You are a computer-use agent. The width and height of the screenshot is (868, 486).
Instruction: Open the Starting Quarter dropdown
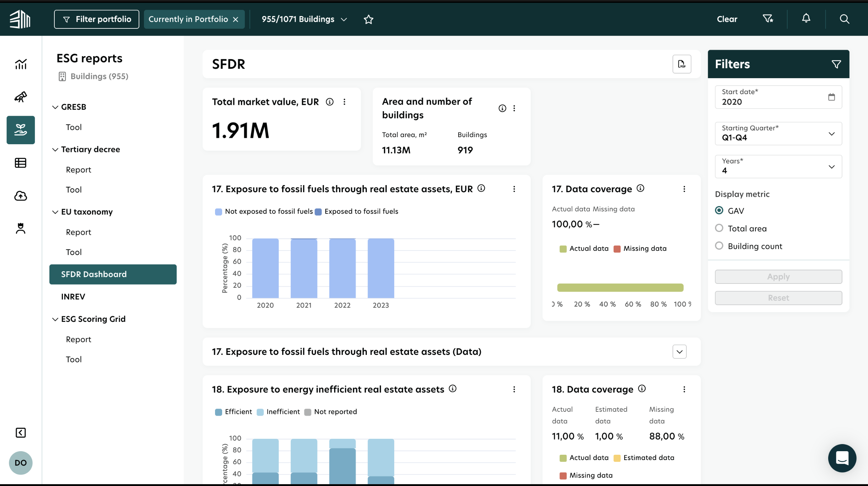click(x=778, y=134)
